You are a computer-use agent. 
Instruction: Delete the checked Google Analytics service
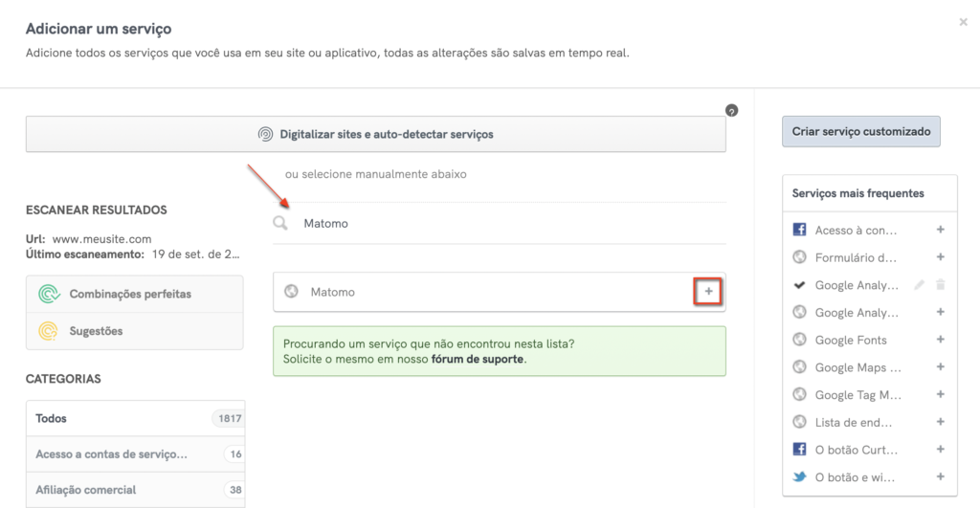[x=941, y=285]
